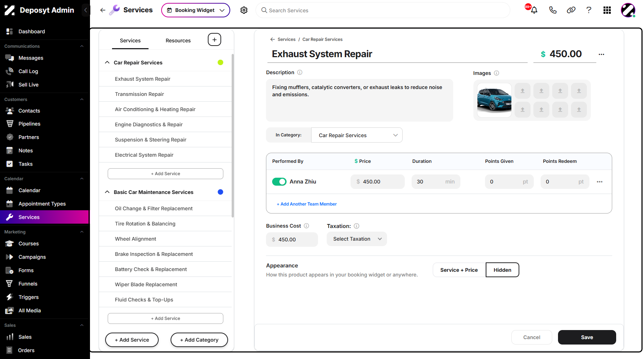
Task: Click the + Add Category button
Action: [x=199, y=340]
